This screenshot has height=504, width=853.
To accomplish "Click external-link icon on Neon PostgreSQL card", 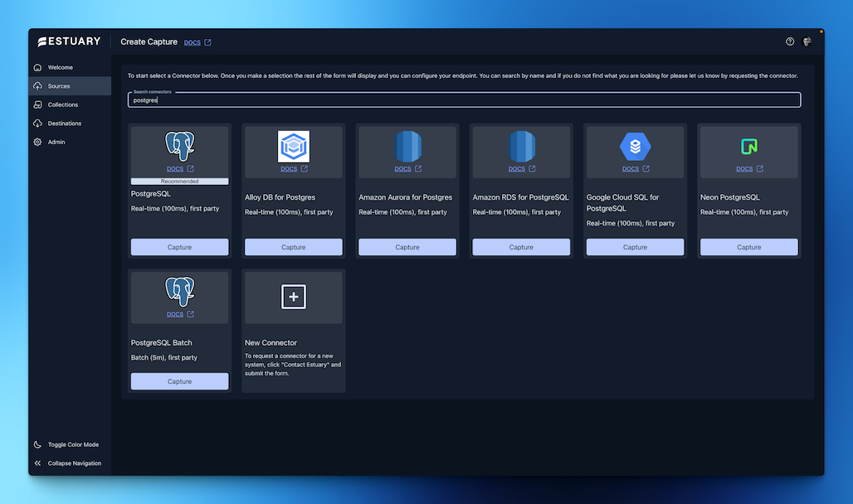I will pyautogui.click(x=760, y=168).
